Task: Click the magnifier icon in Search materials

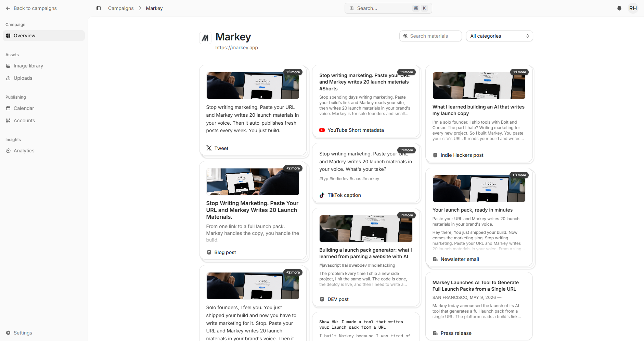Action: pyautogui.click(x=405, y=36)
